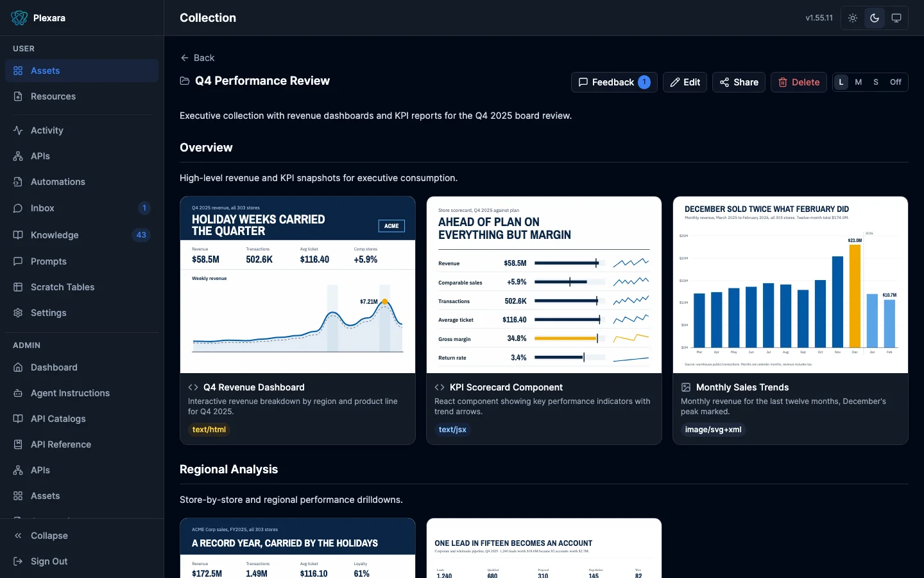
Task: Click the image/svg+xml type tag
Action: click(x=713, y=430)
